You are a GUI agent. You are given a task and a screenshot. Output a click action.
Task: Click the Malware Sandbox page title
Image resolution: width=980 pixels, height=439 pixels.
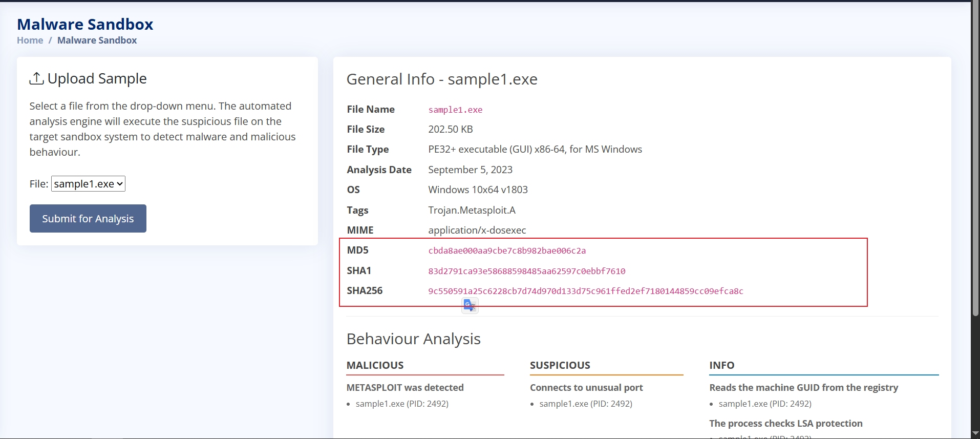[x=85, y=24]
